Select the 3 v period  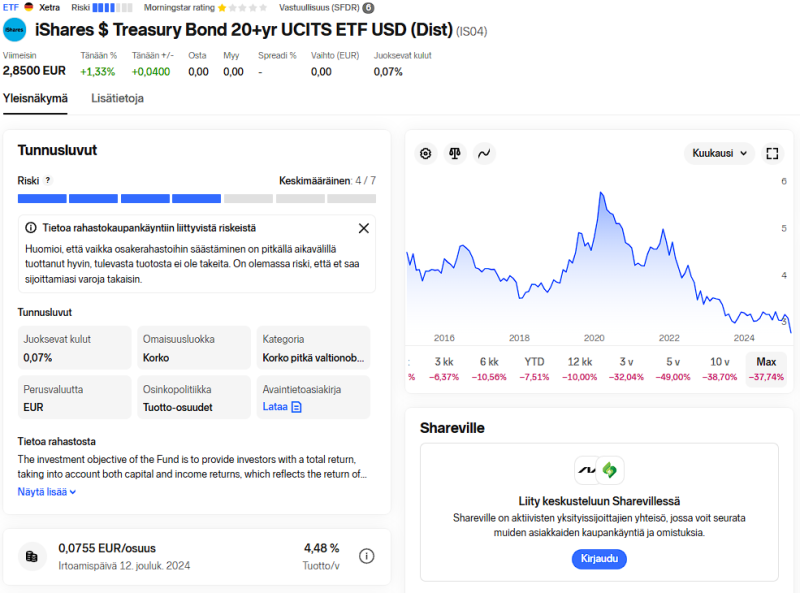(x=626, y=369)
